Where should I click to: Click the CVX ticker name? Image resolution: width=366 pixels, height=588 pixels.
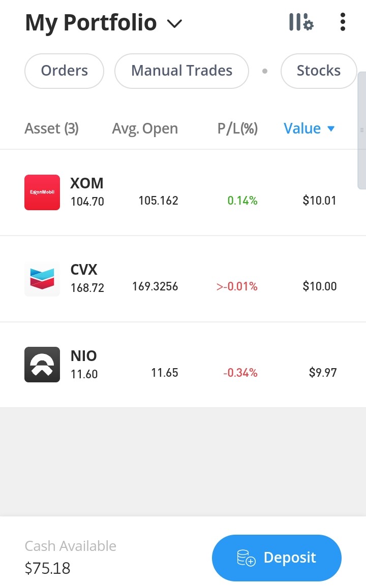tap(84, 269)
